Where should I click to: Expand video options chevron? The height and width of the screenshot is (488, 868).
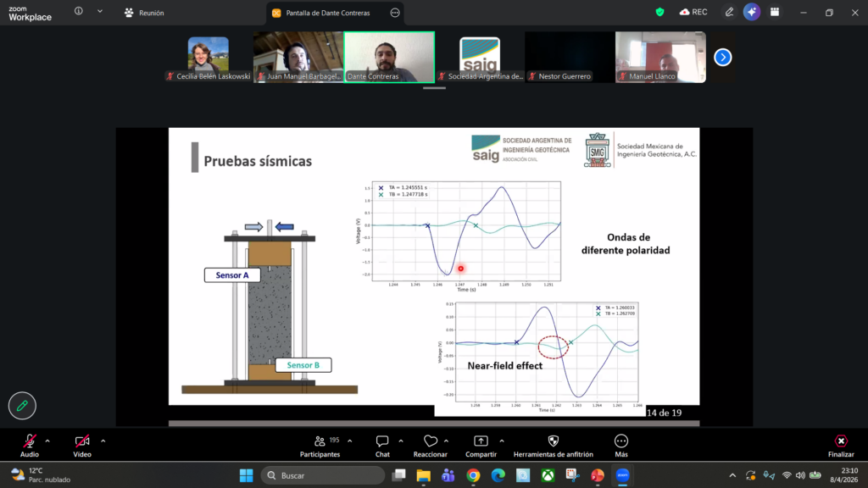click(x=103, y=441)
